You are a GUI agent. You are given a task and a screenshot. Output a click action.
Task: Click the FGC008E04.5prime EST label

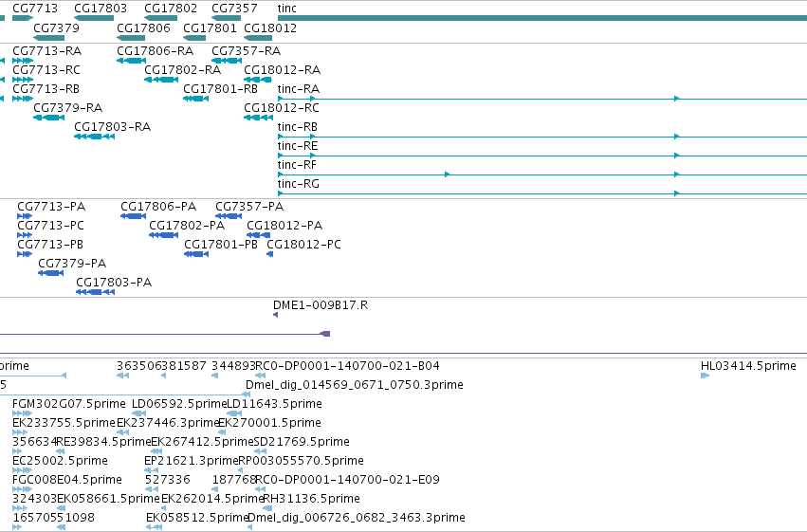tap(67, 481)
